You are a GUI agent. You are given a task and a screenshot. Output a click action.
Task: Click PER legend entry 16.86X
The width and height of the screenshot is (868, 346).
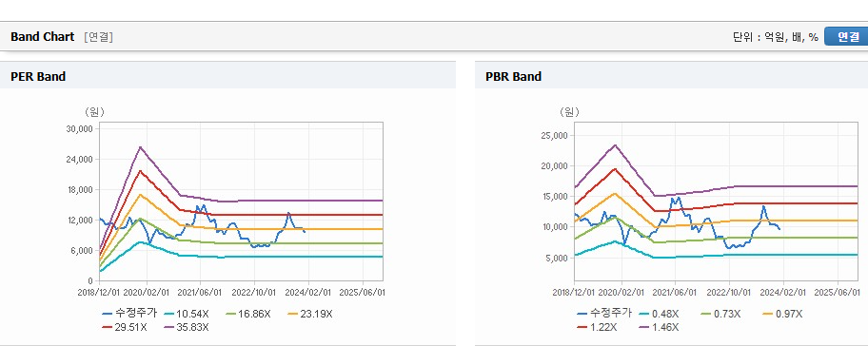pyautogui.click(x=248, y=314)
